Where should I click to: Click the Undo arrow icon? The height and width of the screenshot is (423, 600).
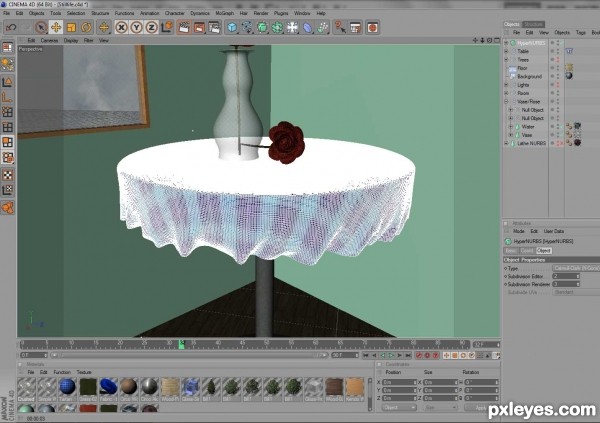[x=11, y=28]
